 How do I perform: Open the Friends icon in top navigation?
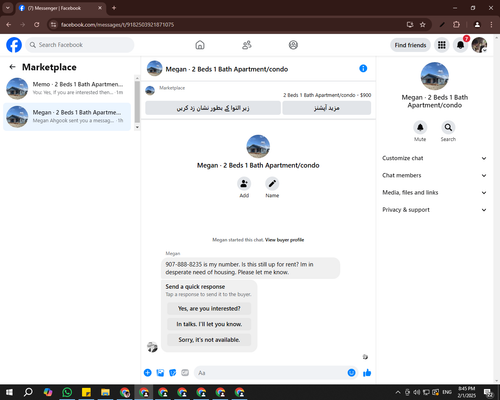(x=247, y=45)
